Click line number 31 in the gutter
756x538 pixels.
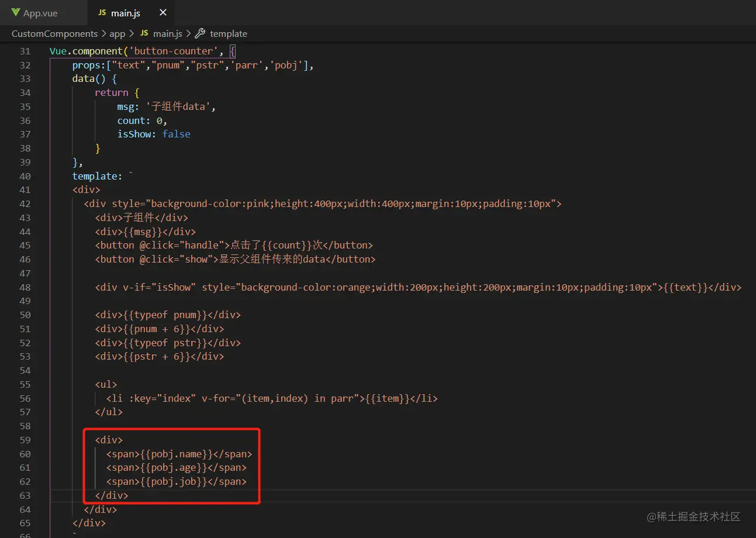pos(25,51)
